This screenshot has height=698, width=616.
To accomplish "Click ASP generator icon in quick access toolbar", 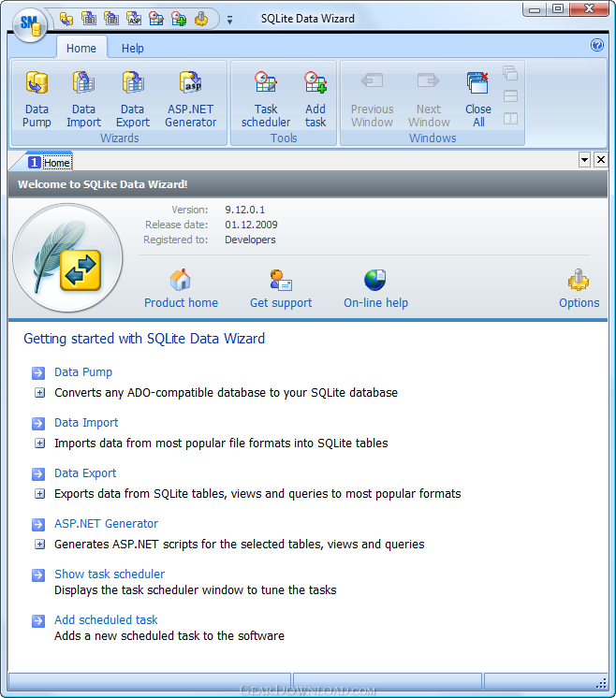I will point(134,19).
